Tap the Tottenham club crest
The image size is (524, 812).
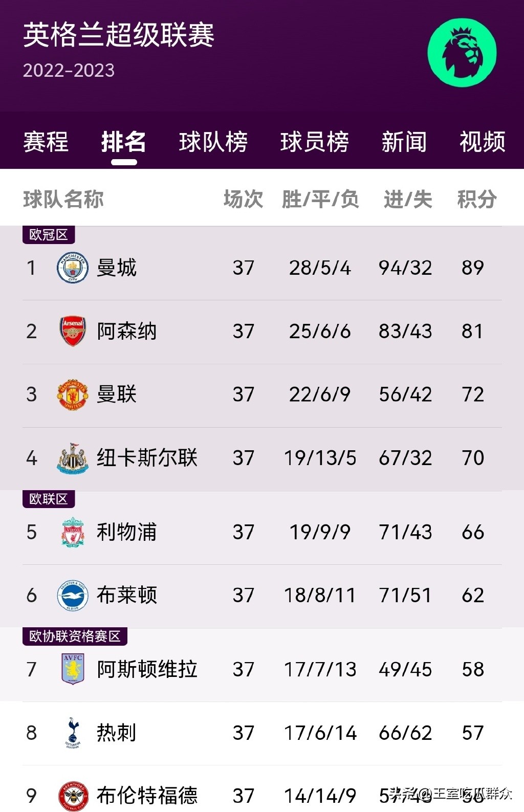pyautogui.click(x=73, y=733)
